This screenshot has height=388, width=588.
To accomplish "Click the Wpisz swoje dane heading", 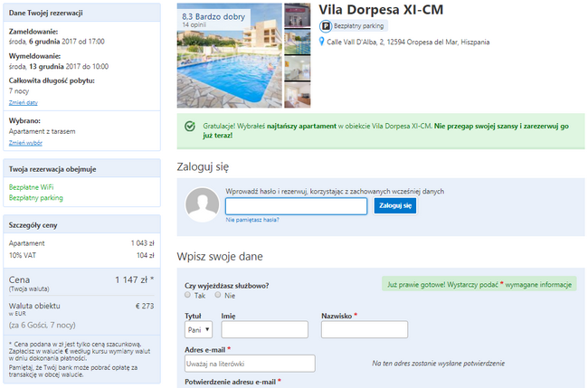I will pos(220,257).
